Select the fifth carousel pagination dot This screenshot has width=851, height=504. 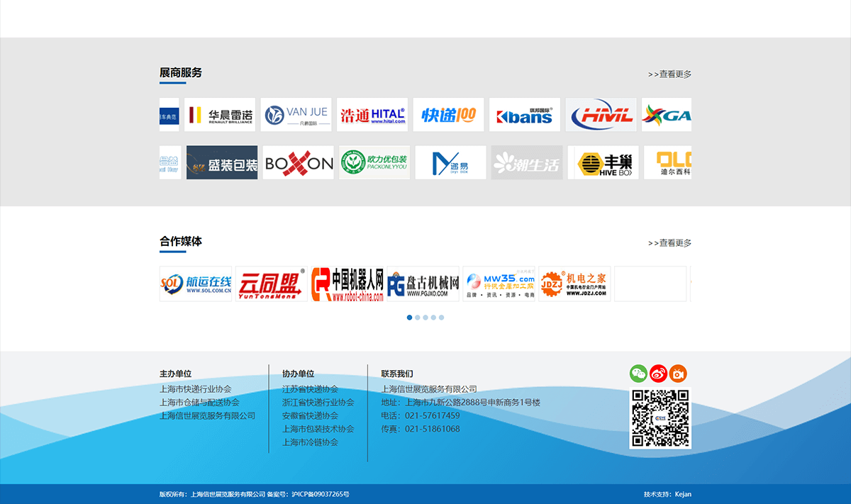point(441,318)
